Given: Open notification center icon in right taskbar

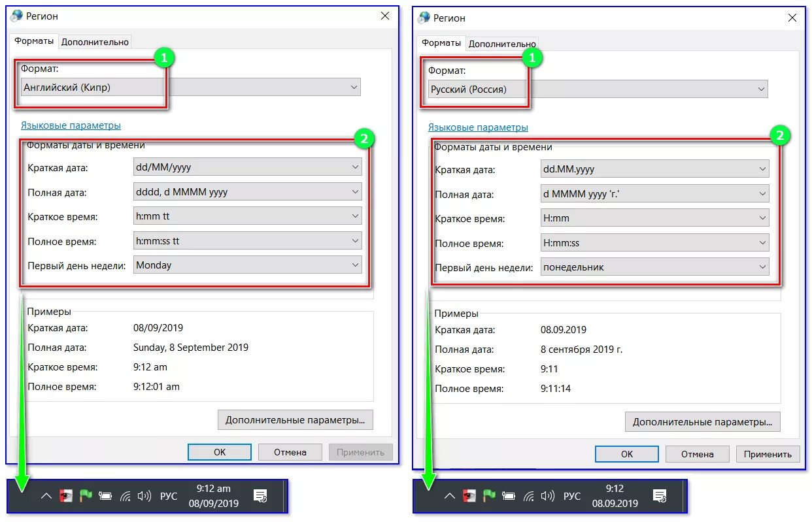Looking at the screenshot, I should (x=660, y=496).
